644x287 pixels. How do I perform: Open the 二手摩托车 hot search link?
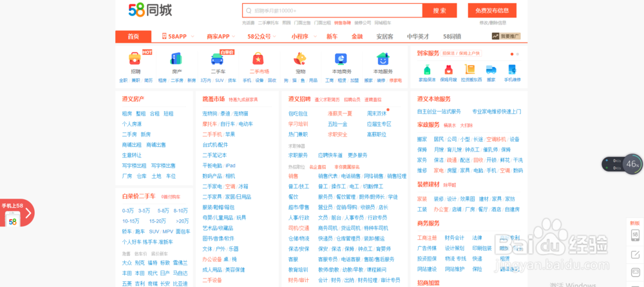[268, 23]
